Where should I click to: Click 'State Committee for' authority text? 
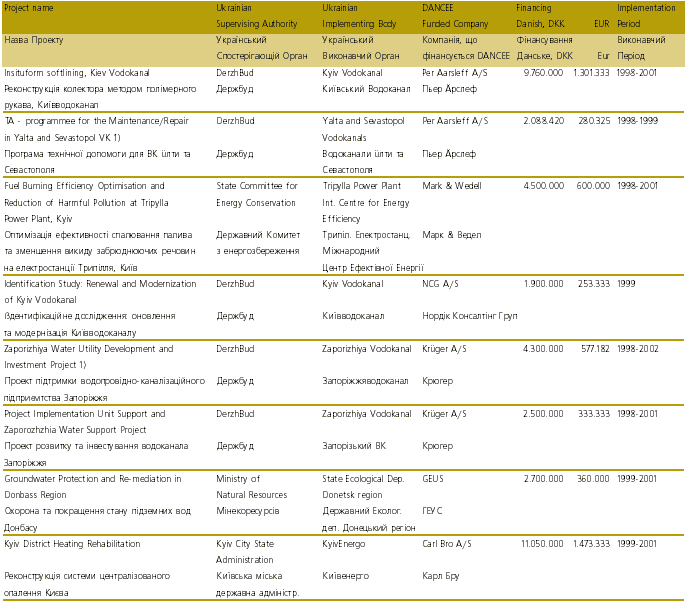coord(257,186)
